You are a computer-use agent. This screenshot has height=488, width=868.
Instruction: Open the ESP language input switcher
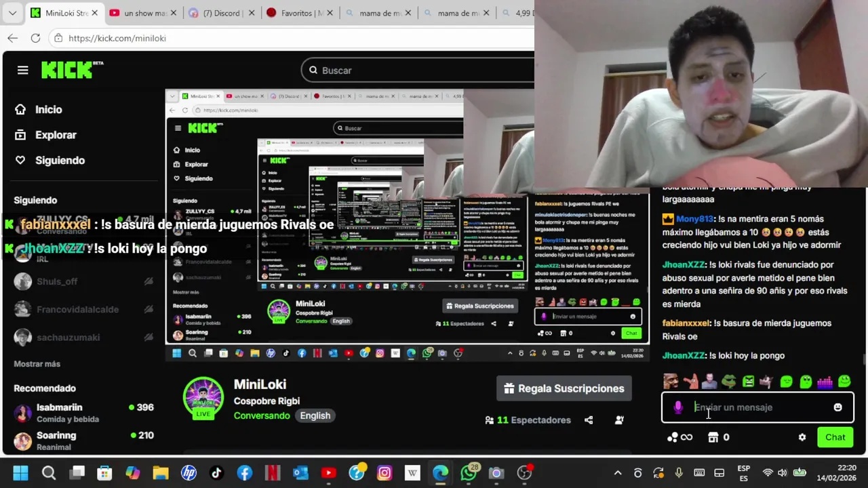click(744, 473)
